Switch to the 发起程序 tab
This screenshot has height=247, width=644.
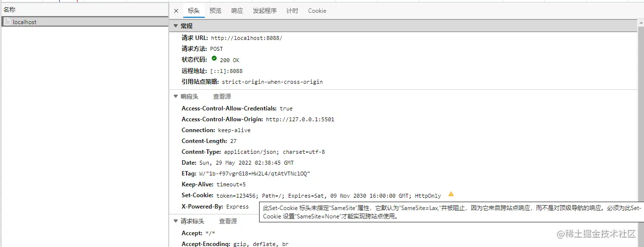(x=265, y=11)
